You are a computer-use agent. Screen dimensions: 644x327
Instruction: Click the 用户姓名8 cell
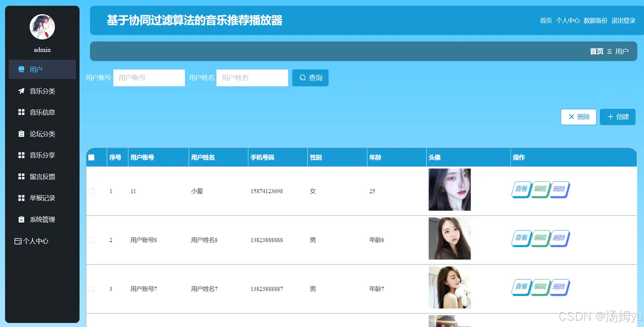[x=204, y=240]
